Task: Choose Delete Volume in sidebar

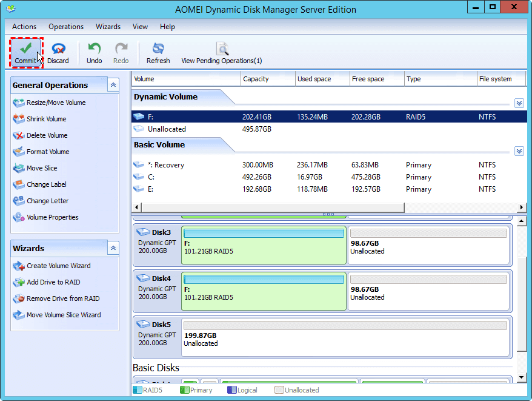Action: click(x=47, y=135)
